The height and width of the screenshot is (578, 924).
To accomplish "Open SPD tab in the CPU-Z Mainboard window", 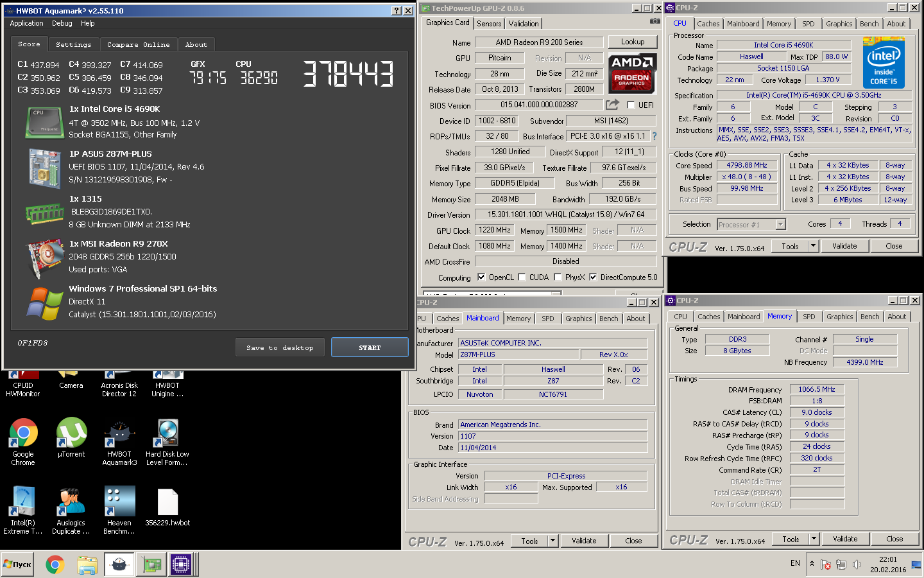I will [x=547, y=319].
